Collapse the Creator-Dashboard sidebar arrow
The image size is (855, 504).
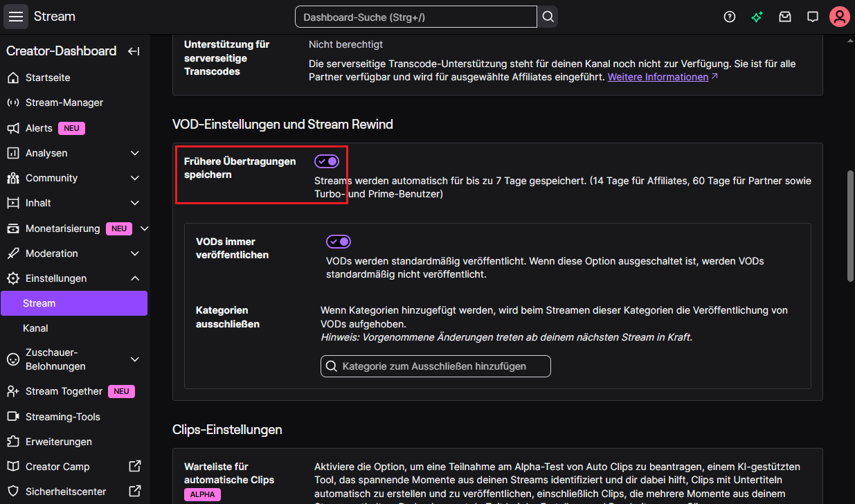coord(134,51)
